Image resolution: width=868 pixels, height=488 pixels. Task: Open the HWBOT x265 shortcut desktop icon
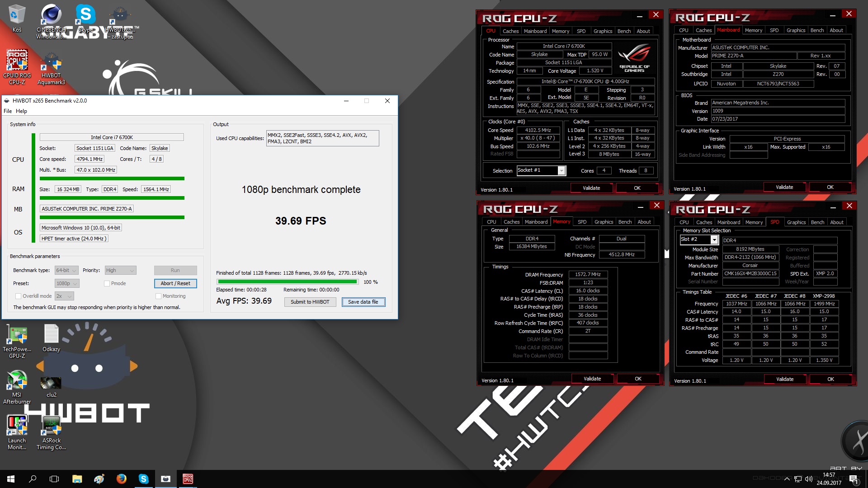(x=120, y=21)
